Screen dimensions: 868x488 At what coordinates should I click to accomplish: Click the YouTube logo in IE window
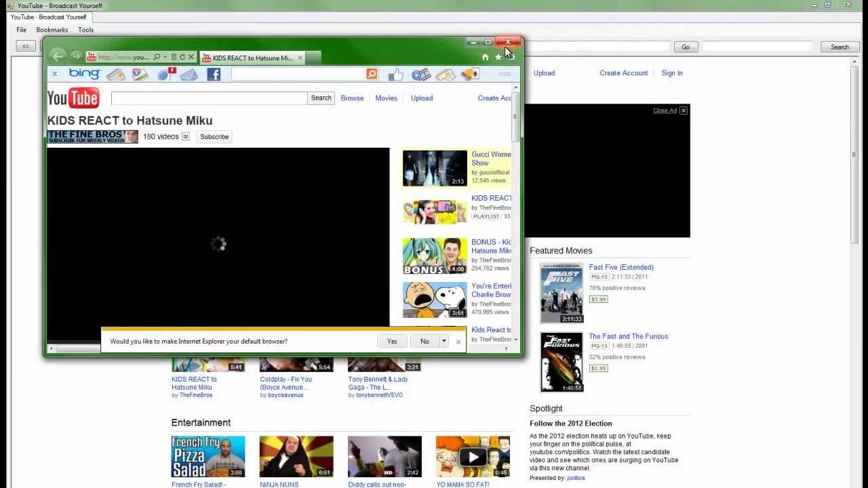(x=73, y=98)
